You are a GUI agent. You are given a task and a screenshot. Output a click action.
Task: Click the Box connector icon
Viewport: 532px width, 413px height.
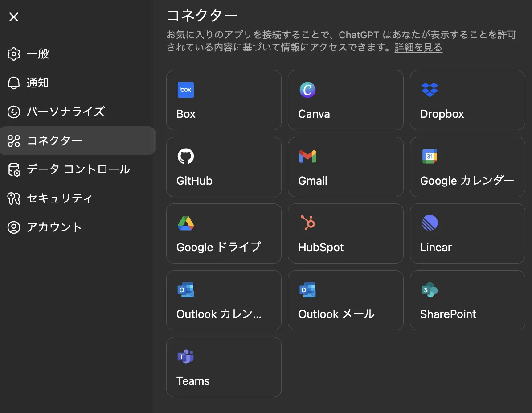coord(186,90)
